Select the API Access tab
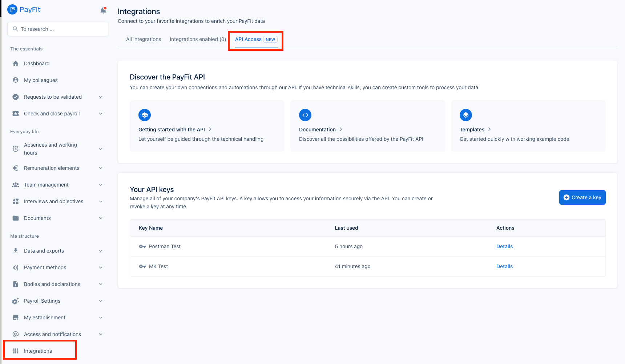Viewport: 625px width, 364px height. tap(256, 39)
